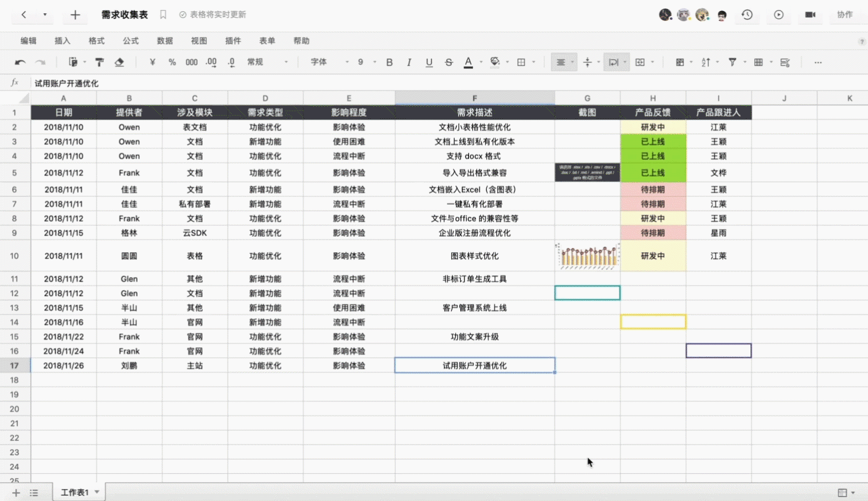This screenshot has width=868, height=501.
Task: Click the vertical align icon
Action: 587,62
